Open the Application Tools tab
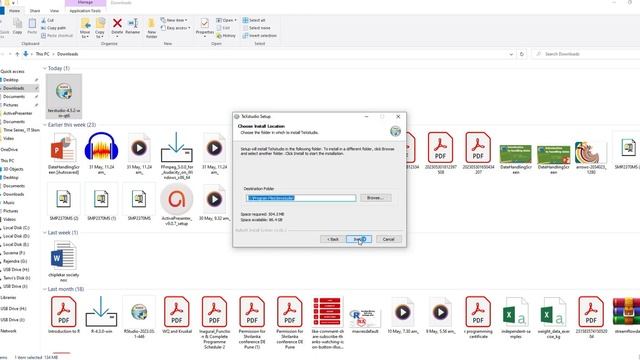The width and height of the screenshot is (640, 360). coord(85,11)
